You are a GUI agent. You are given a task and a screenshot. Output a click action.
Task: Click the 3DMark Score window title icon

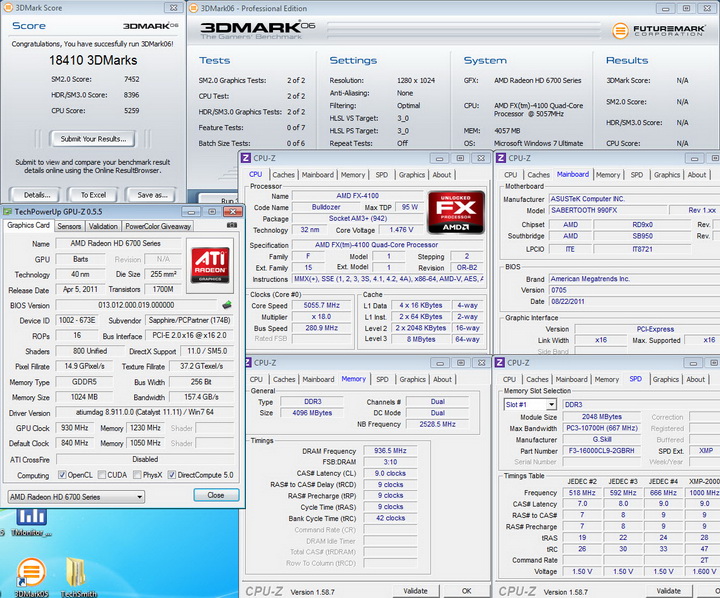(x=8, y=8)
